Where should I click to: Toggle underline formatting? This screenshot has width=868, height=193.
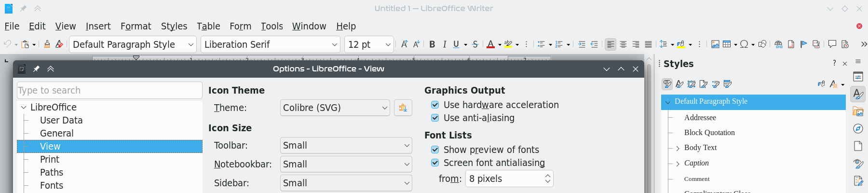[x=456, y=44]
